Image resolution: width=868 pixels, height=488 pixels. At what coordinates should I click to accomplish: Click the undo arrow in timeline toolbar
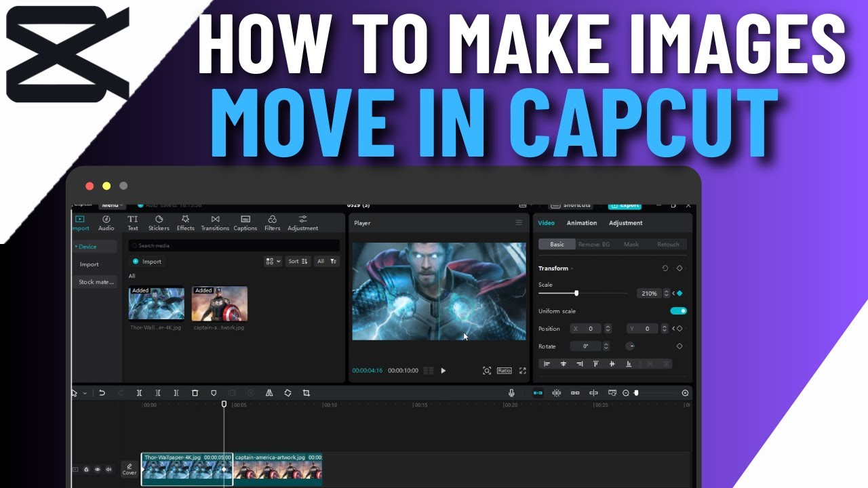pos(102,392)
